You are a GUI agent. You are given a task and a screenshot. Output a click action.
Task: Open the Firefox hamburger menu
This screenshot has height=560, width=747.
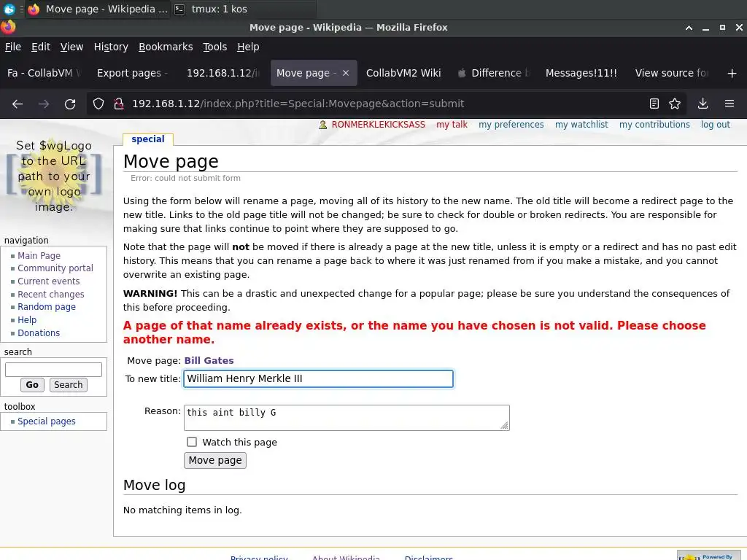coord(729,104)
